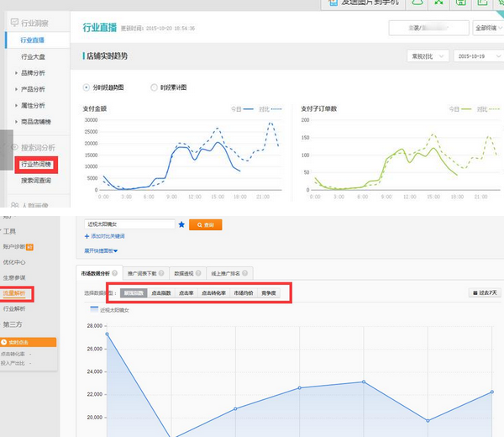Open 行业解析 in the tools menu
The height and width of the screenshot is (442, 504).
click(14, 308)
